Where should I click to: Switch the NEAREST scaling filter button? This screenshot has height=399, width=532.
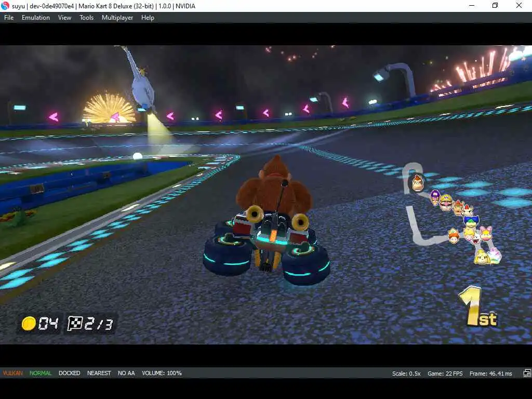point(99,373)
